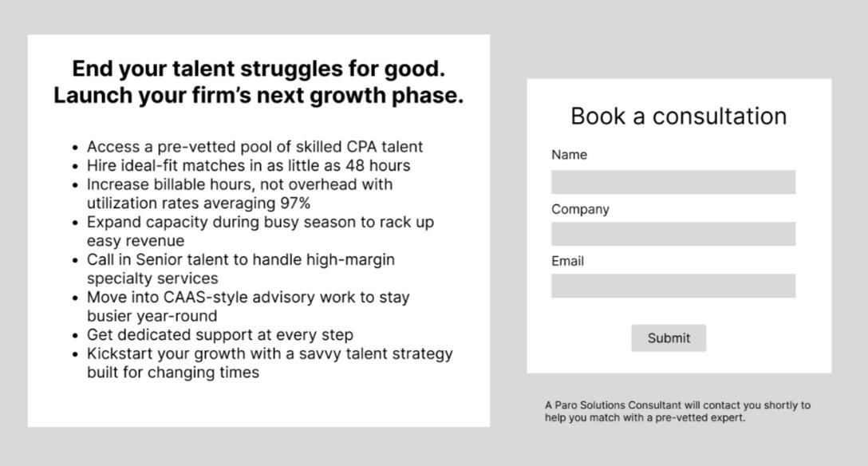
Task: Click the 'utilization rates averaging 97%' text
Action: (x=198, y=203)
